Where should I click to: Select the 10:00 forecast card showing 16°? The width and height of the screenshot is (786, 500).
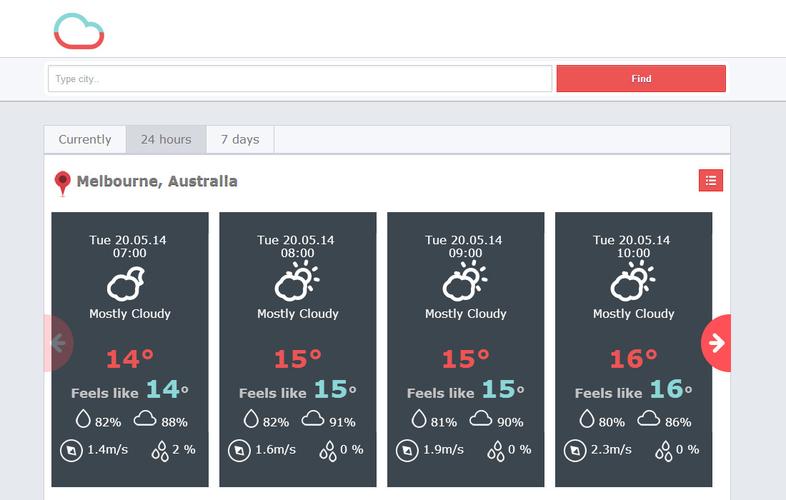point(634,350)
